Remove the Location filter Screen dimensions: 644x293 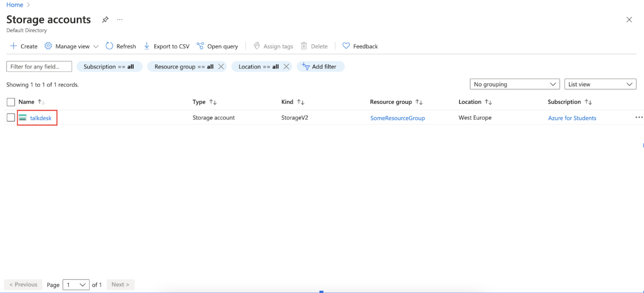click(286, 67)
